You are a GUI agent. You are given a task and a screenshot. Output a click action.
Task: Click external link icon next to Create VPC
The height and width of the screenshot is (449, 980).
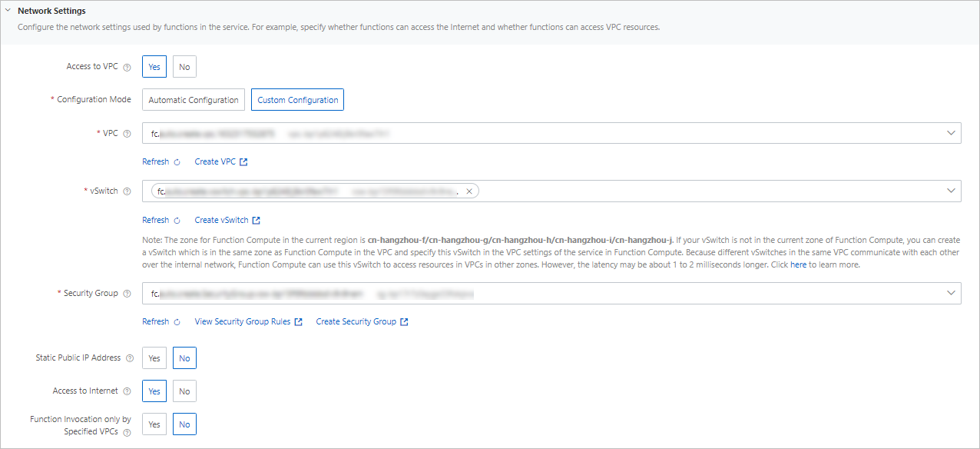pyautogui.click(x=243, y=162)
